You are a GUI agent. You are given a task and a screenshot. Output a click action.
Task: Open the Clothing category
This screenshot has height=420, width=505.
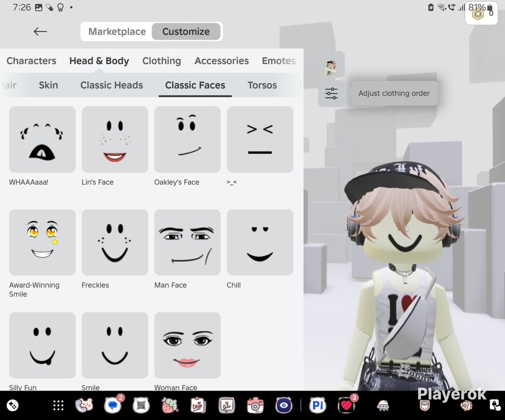pos(162,61)
